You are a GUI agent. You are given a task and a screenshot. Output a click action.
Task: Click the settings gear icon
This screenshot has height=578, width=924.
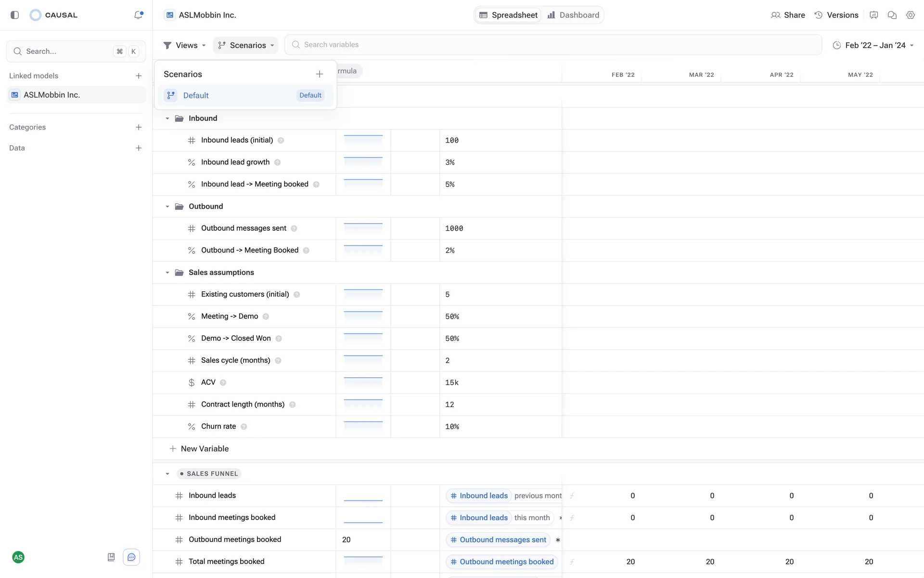point(910,15)
